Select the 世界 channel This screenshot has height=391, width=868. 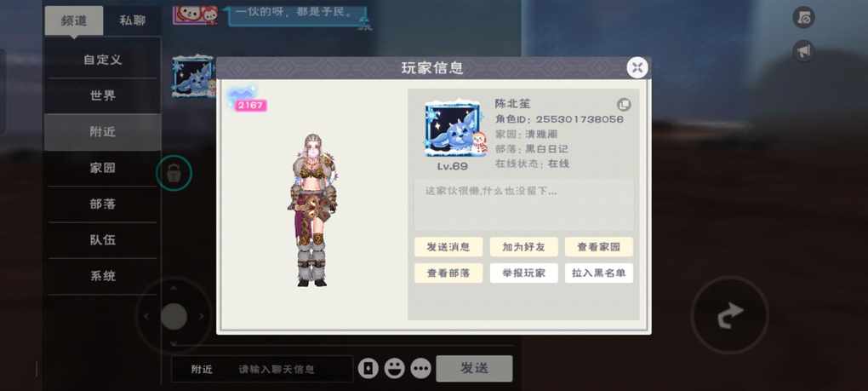pos(103,95)
